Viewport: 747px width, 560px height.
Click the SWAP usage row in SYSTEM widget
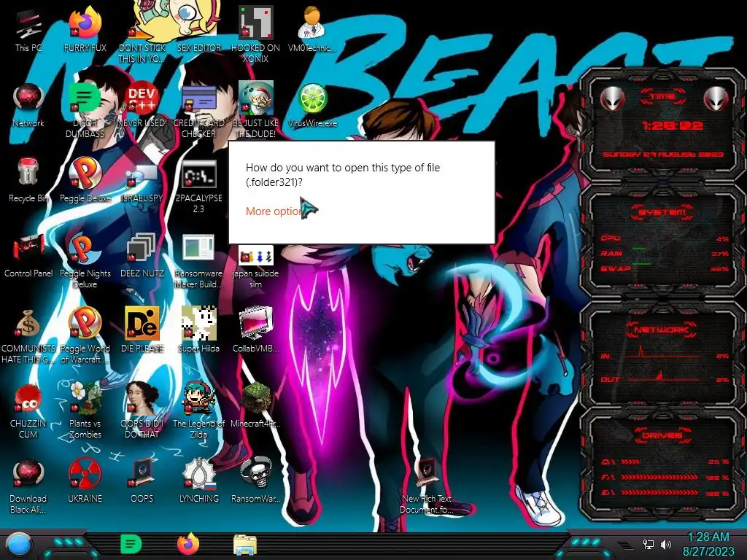tap(665, 268)
